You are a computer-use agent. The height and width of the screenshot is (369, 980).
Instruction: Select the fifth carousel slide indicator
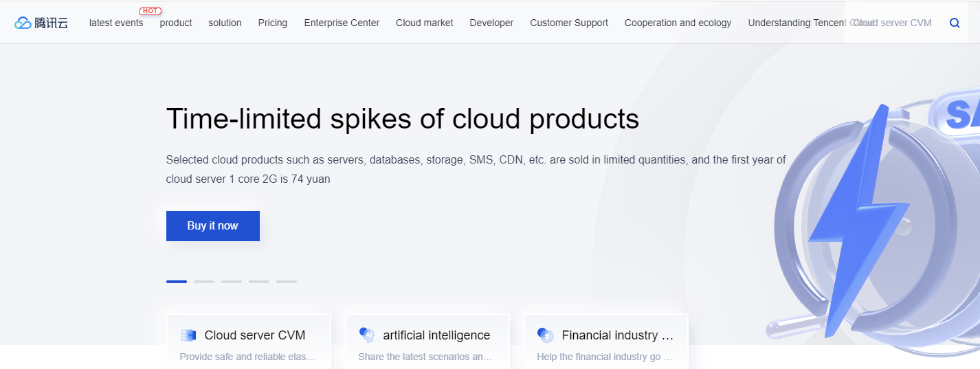pos(287,282)
